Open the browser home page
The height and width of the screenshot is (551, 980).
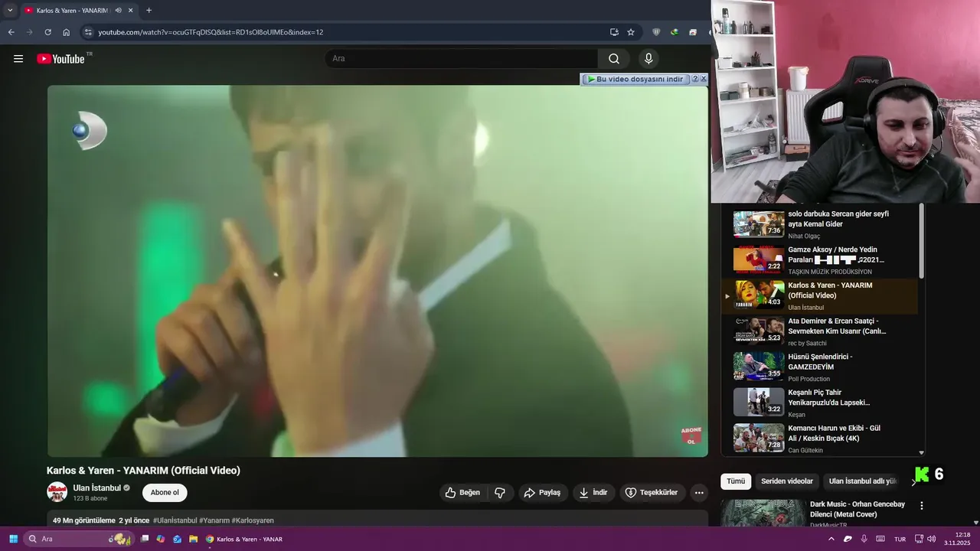(67, 32)
